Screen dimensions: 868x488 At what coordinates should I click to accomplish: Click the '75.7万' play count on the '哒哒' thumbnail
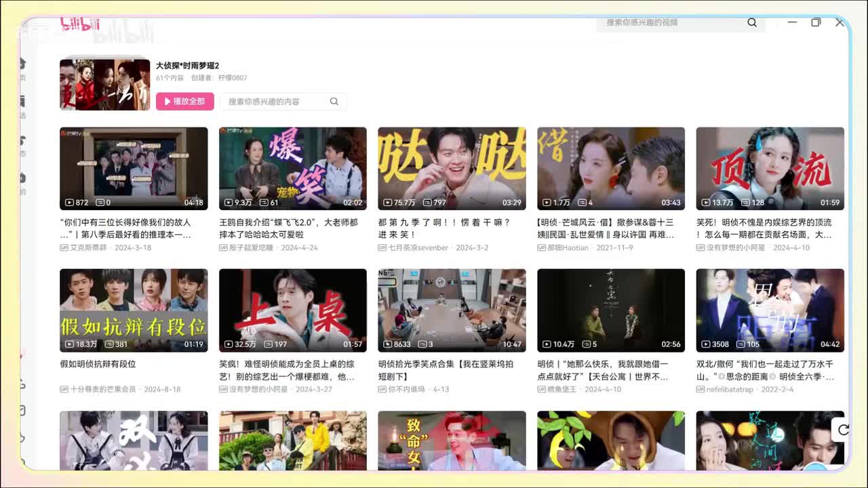399,203
